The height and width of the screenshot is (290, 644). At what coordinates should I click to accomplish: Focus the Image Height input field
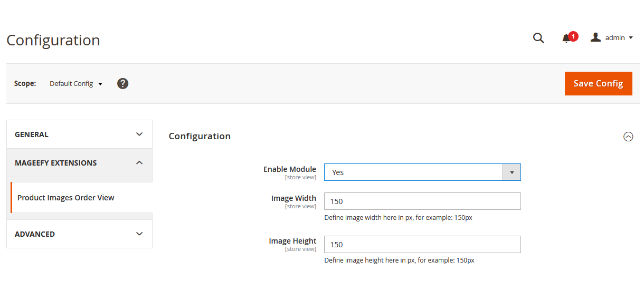pos(422,245)
